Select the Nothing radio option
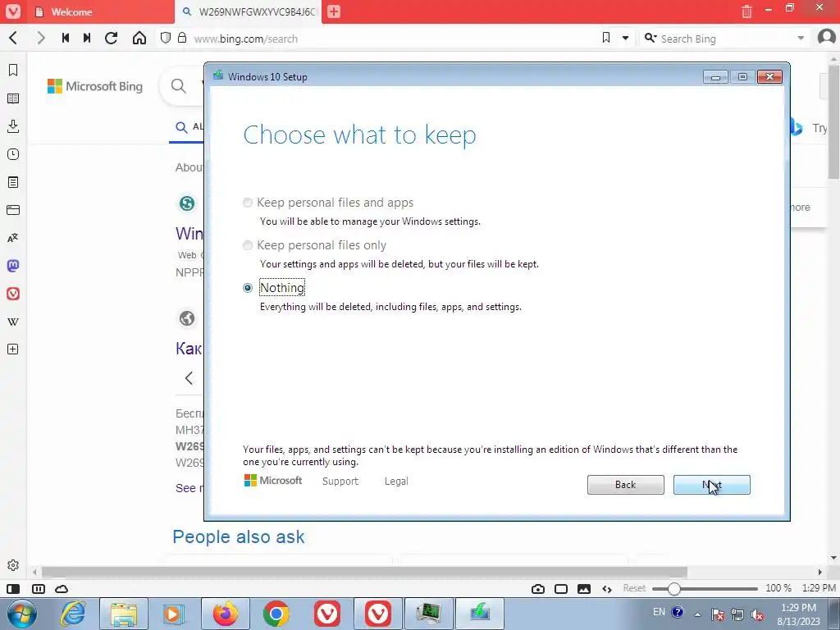 point(248,288)
